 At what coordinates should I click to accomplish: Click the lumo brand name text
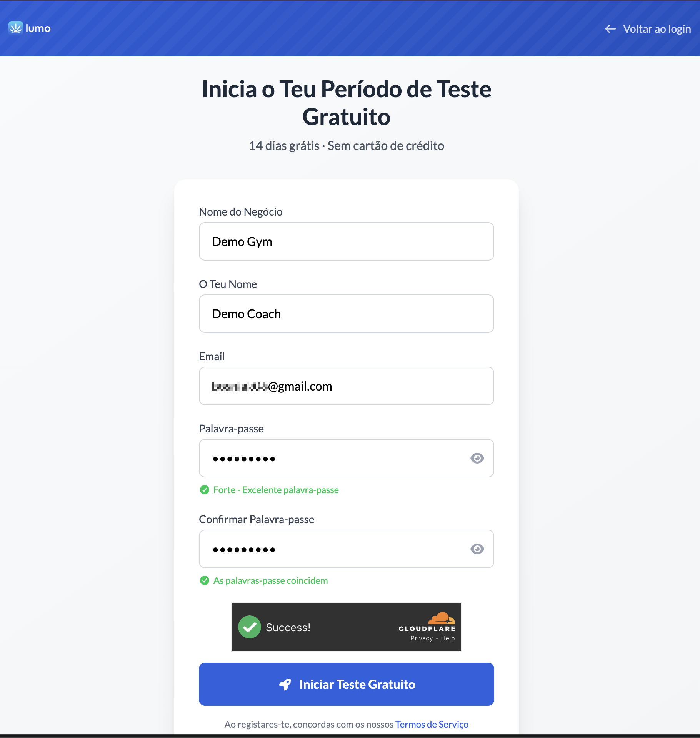point(38,28)
